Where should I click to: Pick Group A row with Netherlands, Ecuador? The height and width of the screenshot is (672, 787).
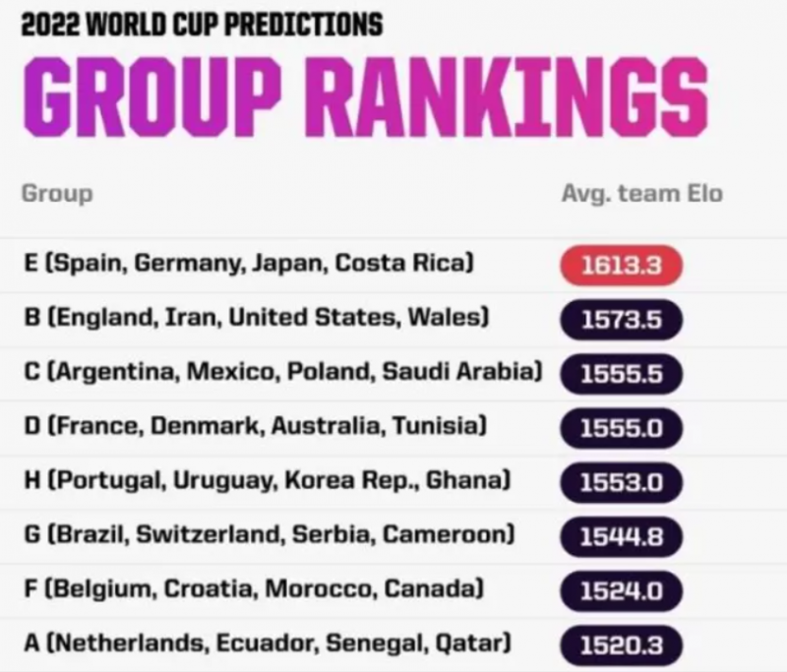click(266, 644)
